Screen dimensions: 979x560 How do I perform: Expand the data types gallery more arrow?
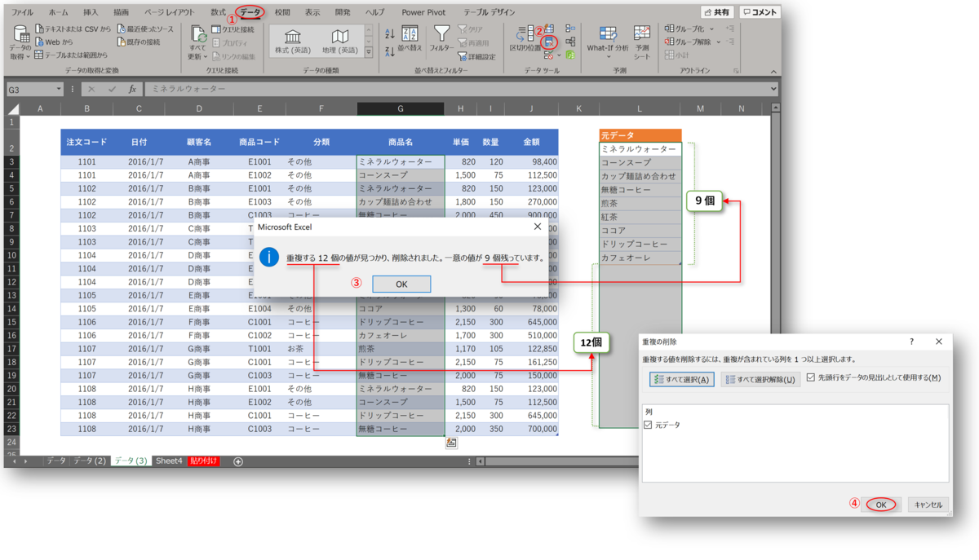pyautogui.click(x=368, y=53)
